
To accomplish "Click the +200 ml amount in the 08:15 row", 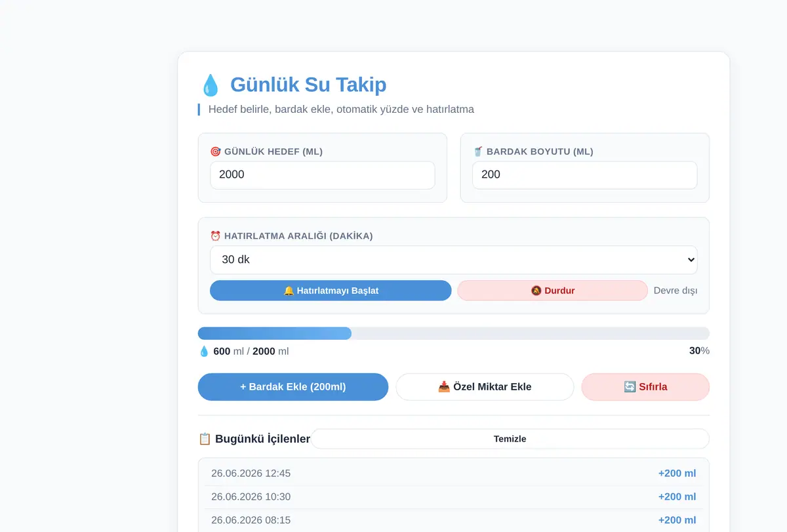I will pyautogui.click(x=677, y=520).
